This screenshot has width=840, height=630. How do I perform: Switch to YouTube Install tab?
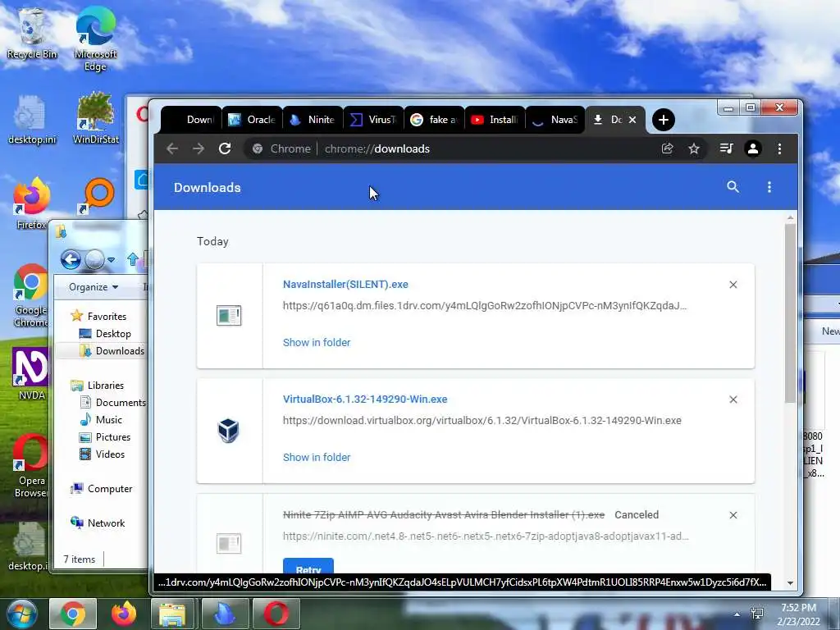(493, 120)
